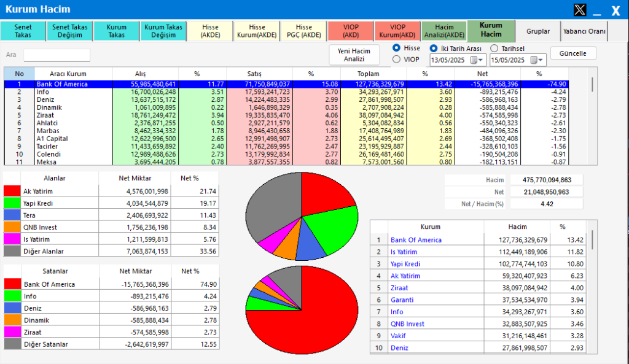The height and width of the screenshot is (364, 629).
Task: Click the blue swatch beside Tera
Action: click(12, 215)
